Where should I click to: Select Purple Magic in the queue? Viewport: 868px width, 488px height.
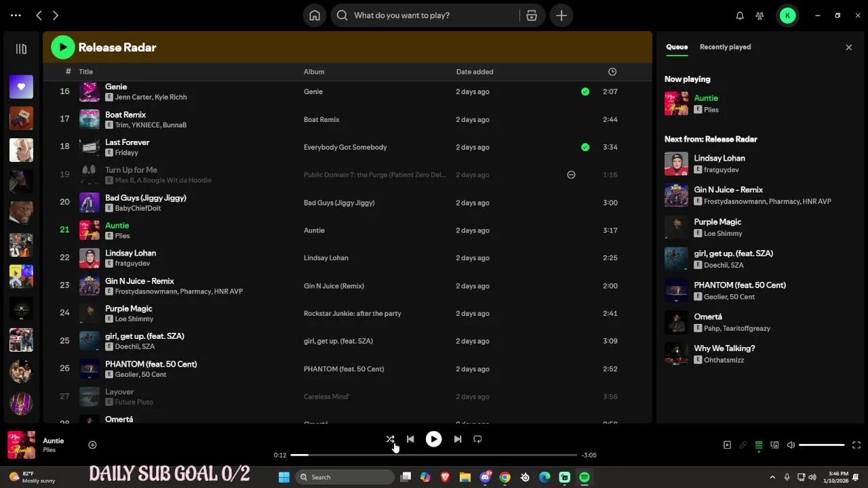click(x=717, y=222)
